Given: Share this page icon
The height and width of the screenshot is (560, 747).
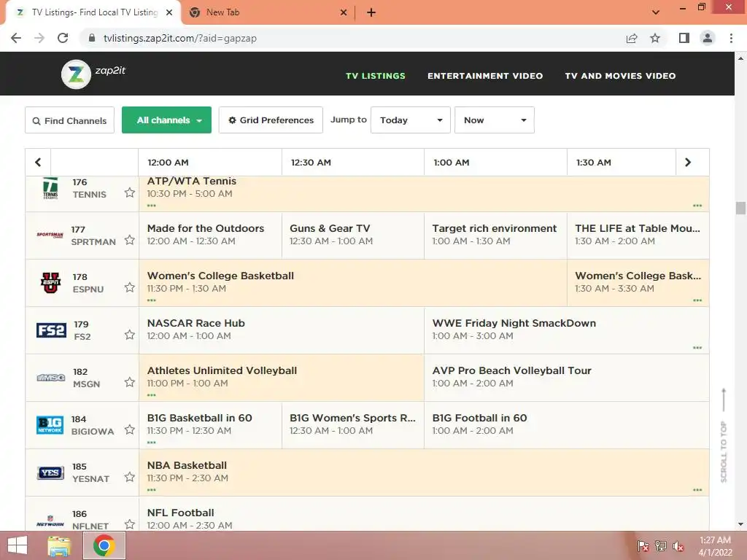Looking at the screenshot, I should [x=632, y=38].
